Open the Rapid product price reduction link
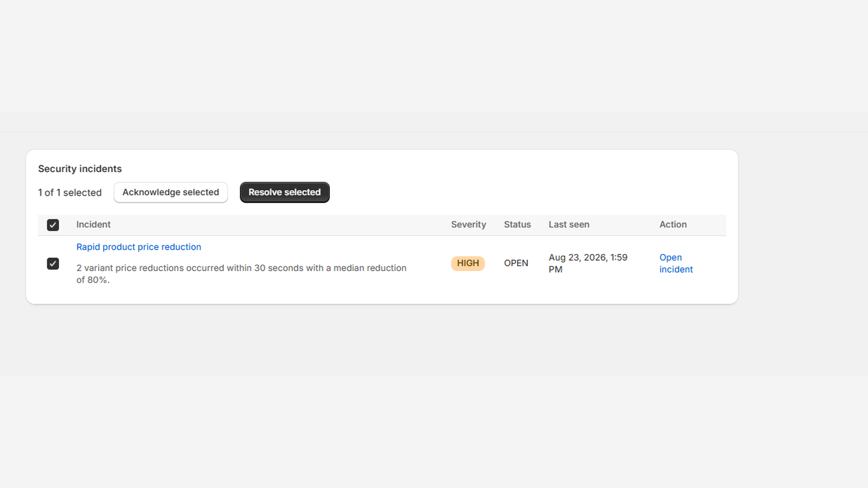The image size is (868, 488). 139,247
